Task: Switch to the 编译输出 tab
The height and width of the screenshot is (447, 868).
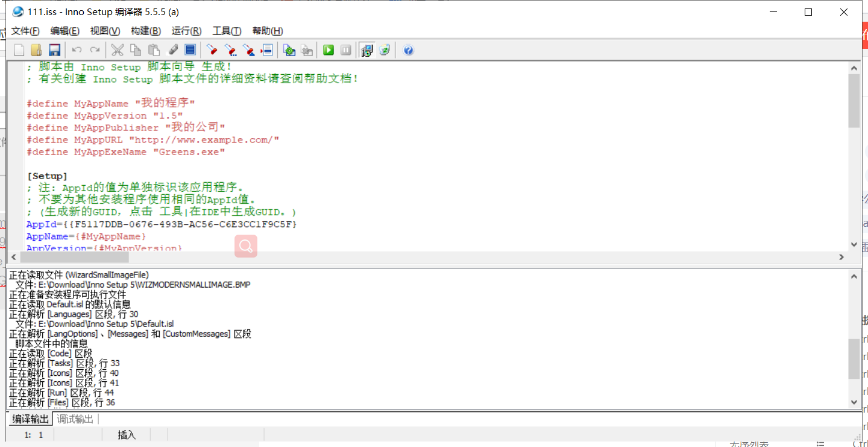Action: point(30,419)
